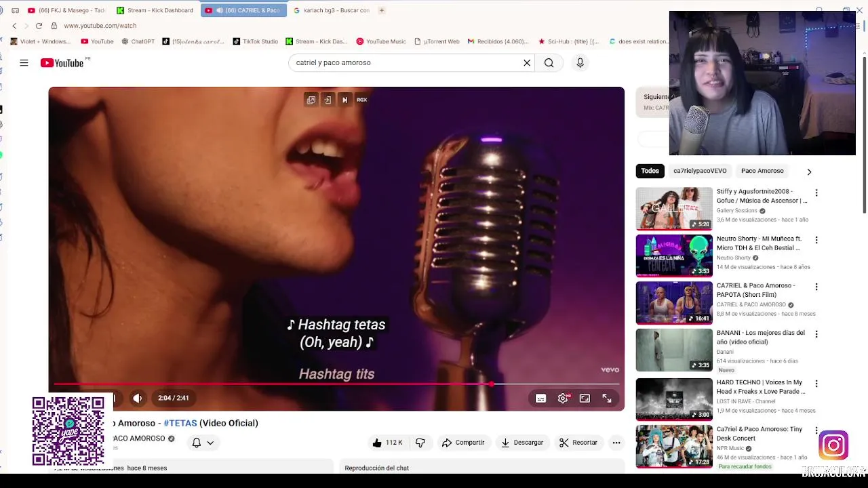Viewport: 868px width, 488px height.
Task: Switch the player to theater mode
Action: 585,399
